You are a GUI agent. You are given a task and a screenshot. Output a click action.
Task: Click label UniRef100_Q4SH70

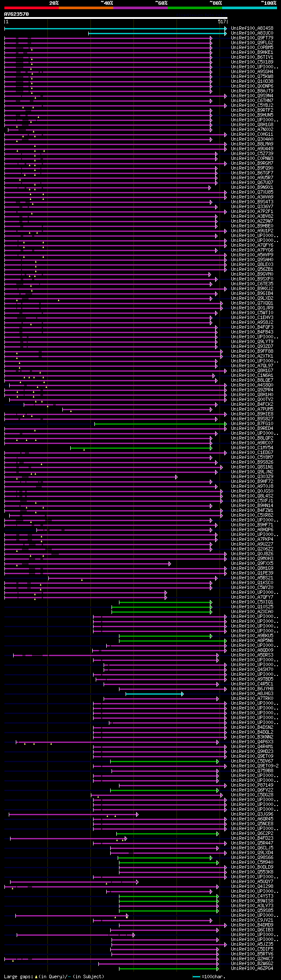(252, 670)
